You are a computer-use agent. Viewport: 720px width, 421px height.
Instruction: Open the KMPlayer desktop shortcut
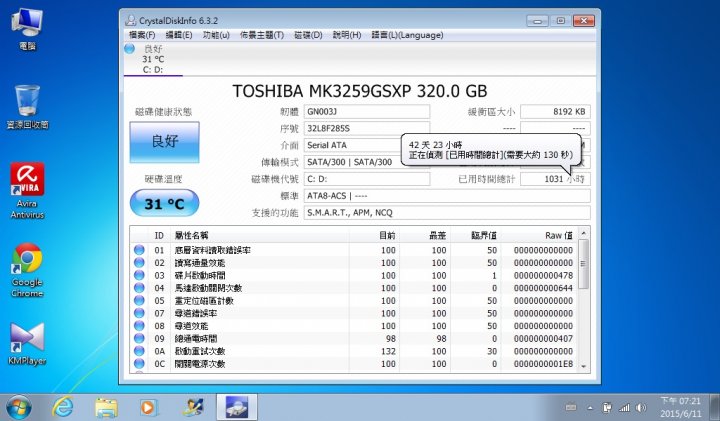coord(27,344)
